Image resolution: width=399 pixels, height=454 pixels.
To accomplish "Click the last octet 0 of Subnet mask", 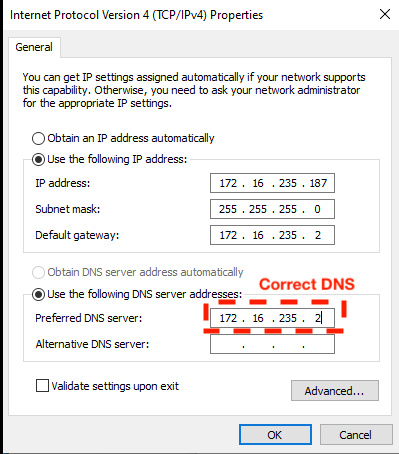I will click(317, 209).
